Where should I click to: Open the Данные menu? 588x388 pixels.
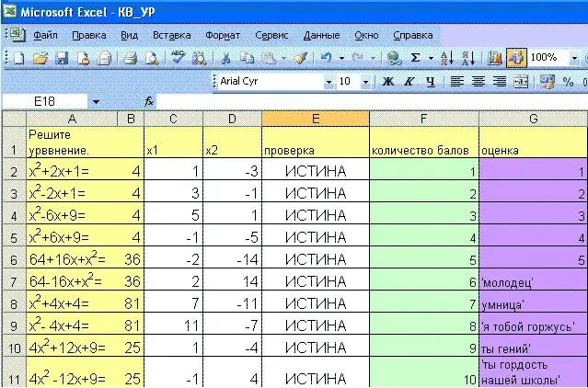click(x=321, y=35)
